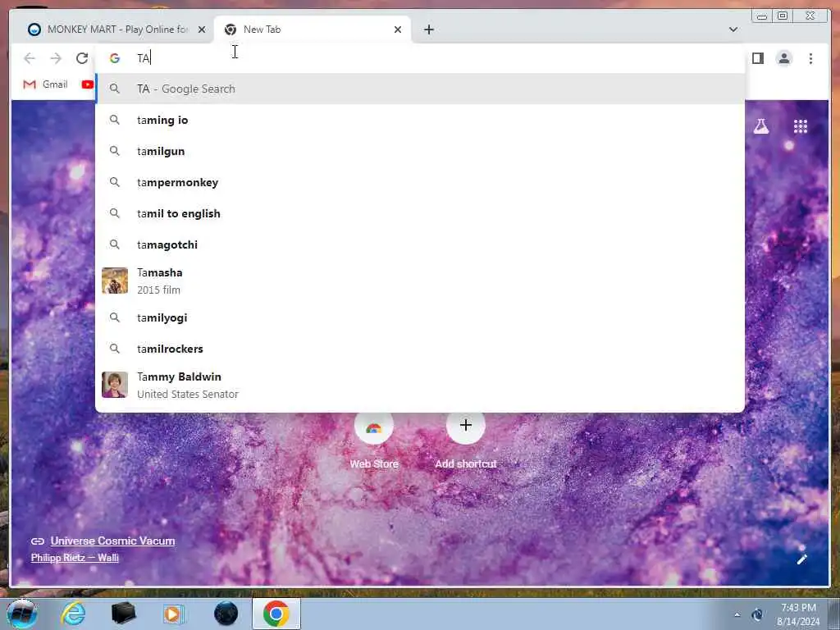Select the 'tampermonkey' suggestion
Viewport: 840px width, 630px height.
click(420, 182)
